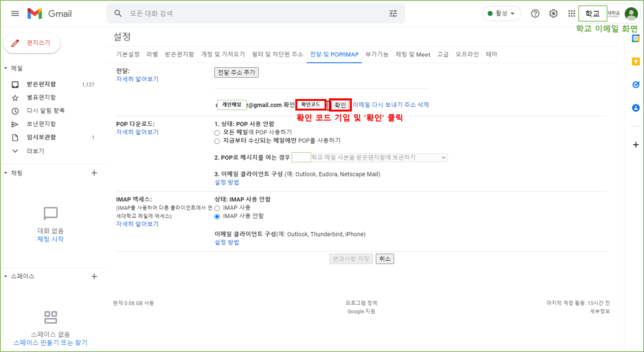Open 자세히 알아보기 under 전달

[x=137, y=79]
